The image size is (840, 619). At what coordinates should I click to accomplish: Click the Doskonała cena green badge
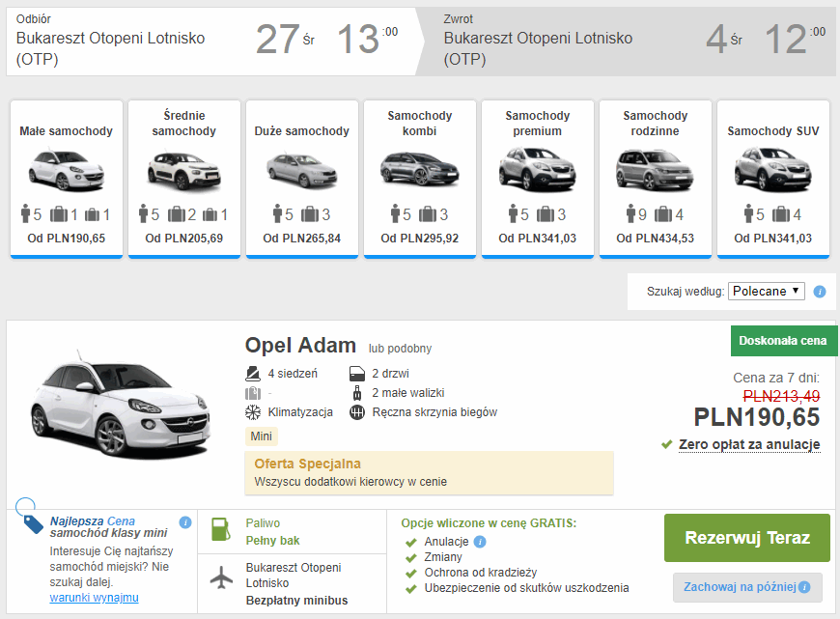click(784, 341)
